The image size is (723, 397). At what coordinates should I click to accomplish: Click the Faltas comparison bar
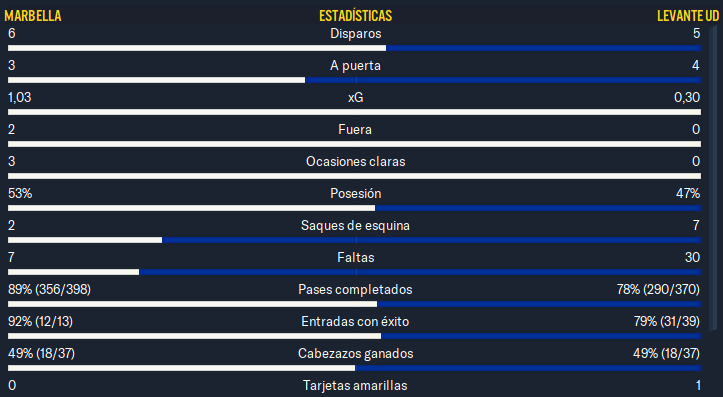[x=354, y=273]
